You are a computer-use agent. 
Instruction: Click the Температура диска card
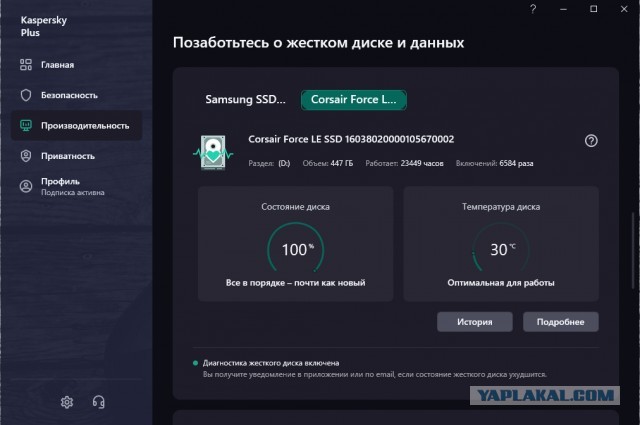pyautogui.click(x=501, y=244)
